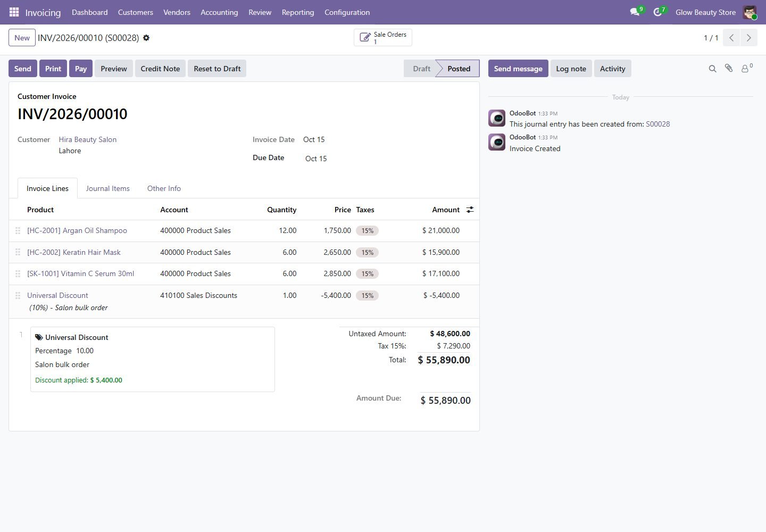This screenshot has height=532, width=766.
Task: Open the Customers menu
Action: 136,12
